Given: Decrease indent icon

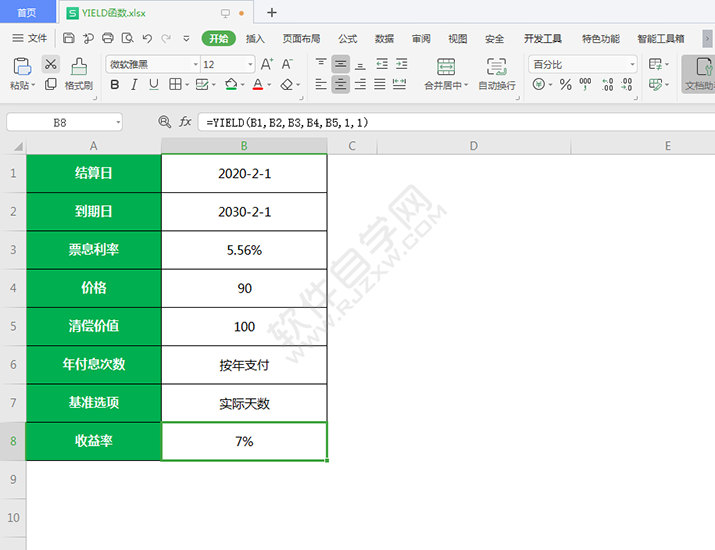Looking at the screenshot, I should [382, 64].
